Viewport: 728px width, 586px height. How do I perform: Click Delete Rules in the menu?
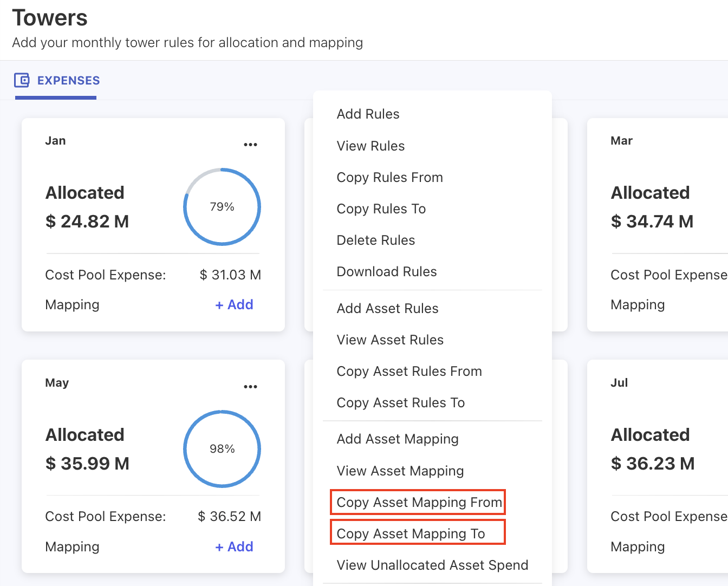(x=375, y=240)
